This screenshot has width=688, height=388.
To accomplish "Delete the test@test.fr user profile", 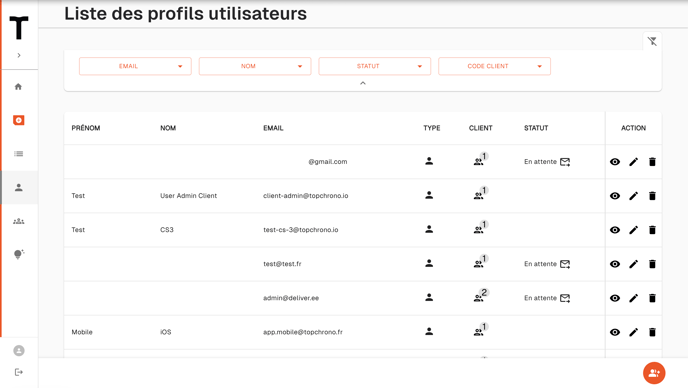I will click(x=652, y=264).
